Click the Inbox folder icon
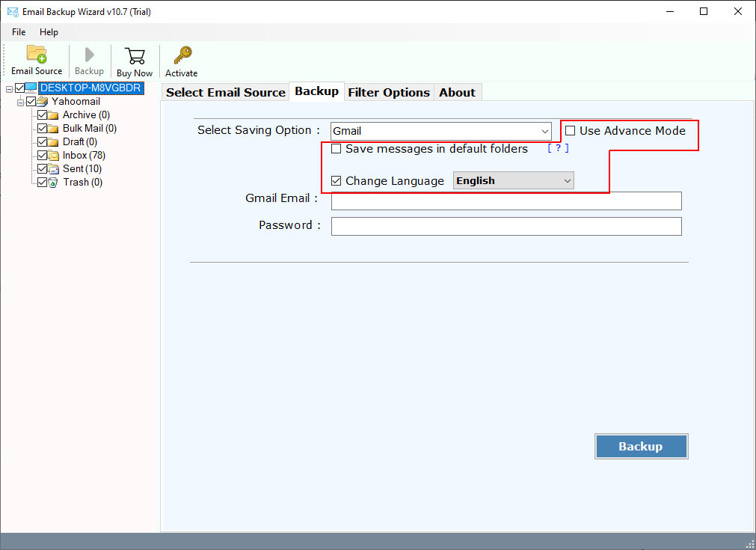The width and height of the screenshot is (756, 550). (x=53, y=156)
